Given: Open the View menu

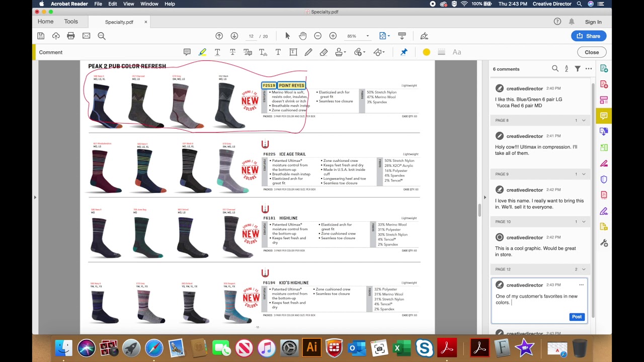Looking at the screenshot, I should click(129, 4).
